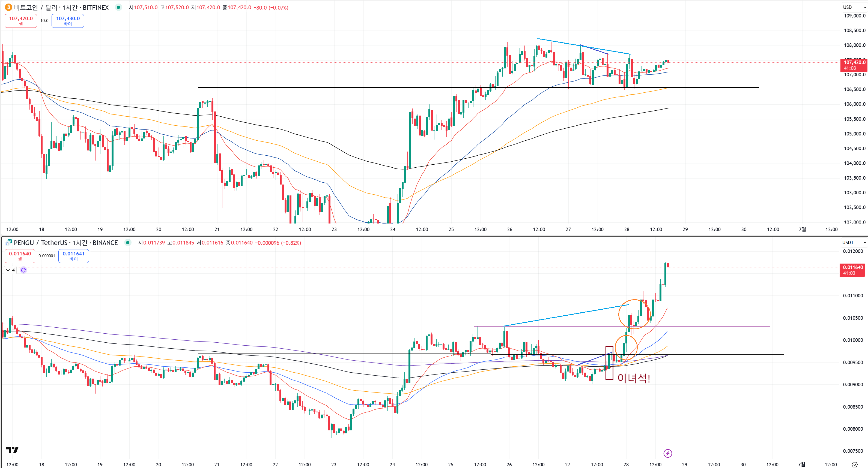Select the purple horizontal line on PENGU chart
The width and height of the screenshot is (868, 468).
(708, 326)
